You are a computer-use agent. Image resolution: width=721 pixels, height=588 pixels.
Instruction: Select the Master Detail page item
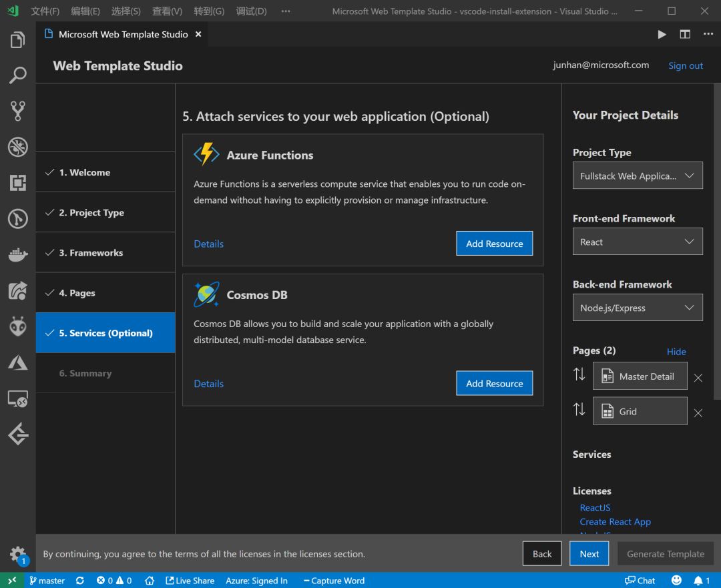[640, 376]
